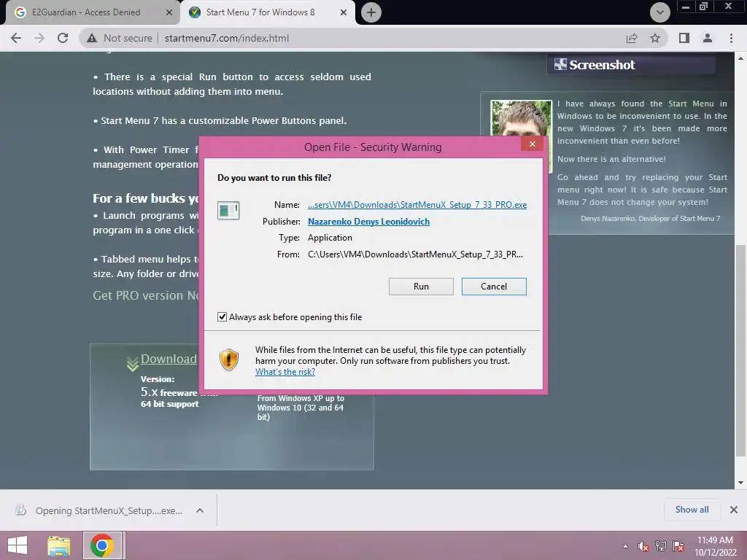Show hidden system tray icons
The height and width of the screenshot is (560, 747).
[x=625, y=546]
